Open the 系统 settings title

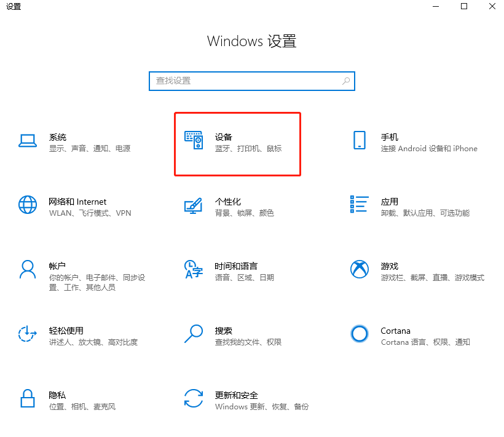point(58,137)
